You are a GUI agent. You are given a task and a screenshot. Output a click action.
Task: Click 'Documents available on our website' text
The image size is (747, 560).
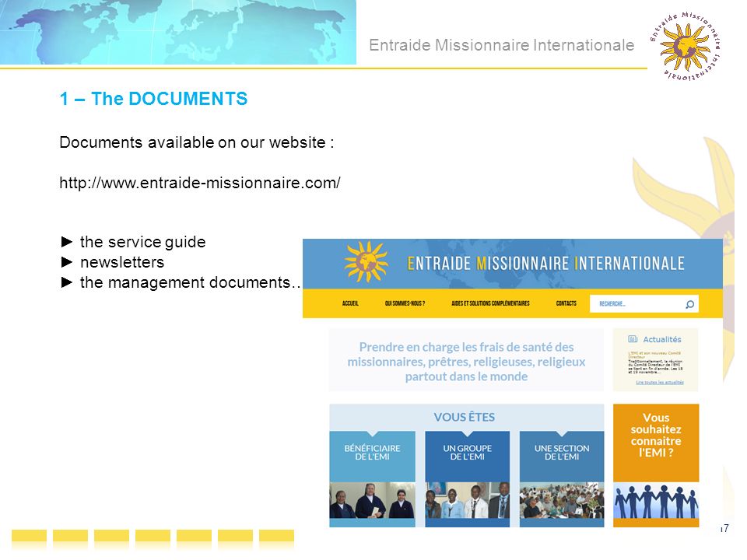pos(196,142)
